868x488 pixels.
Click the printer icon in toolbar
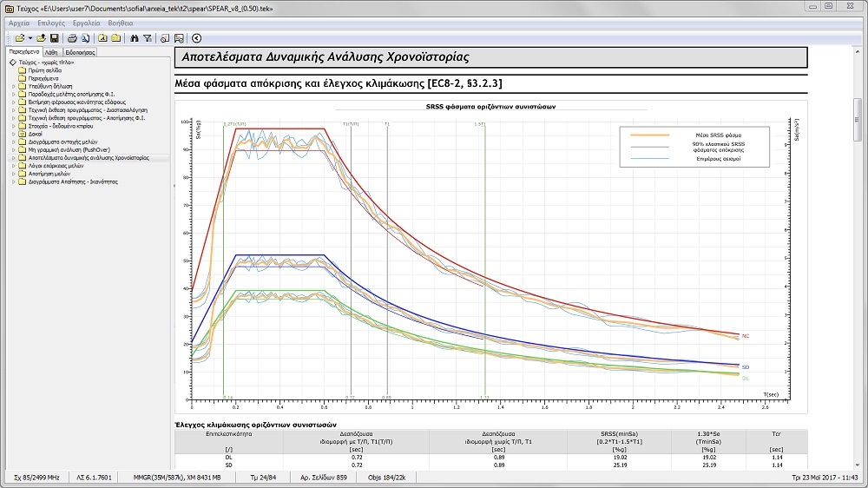click(x=73, y=38)
